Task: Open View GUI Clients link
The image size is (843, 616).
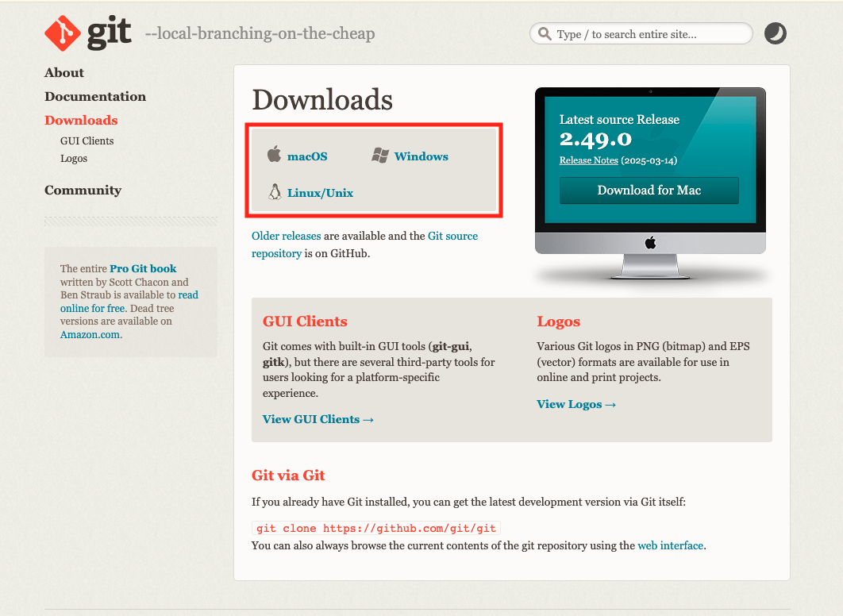Action: click(x=318, y=419)
